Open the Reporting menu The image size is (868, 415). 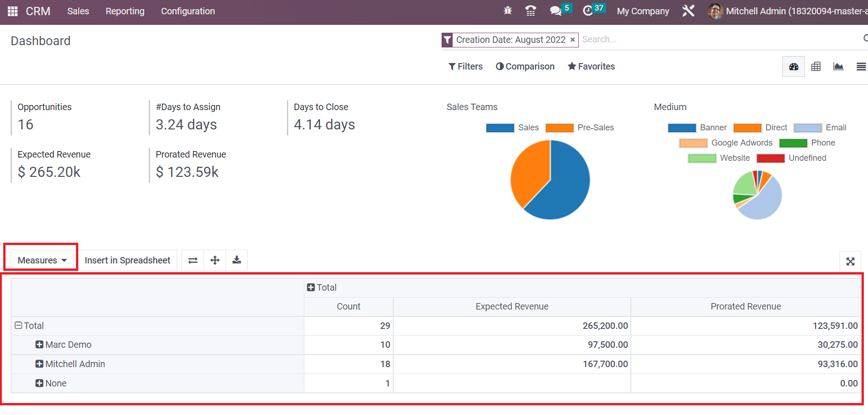125,11
